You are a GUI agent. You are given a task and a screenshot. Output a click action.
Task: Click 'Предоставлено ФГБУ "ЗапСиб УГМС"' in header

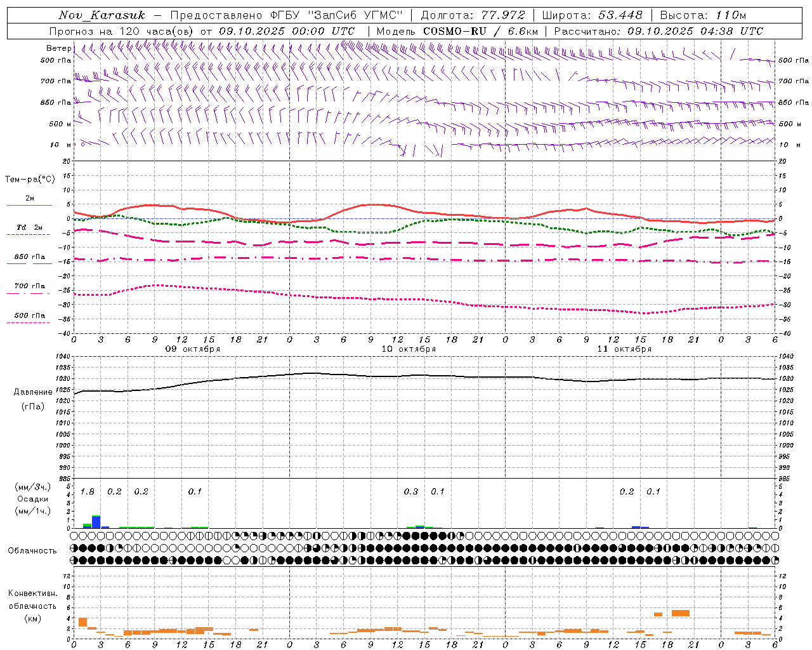287,15
